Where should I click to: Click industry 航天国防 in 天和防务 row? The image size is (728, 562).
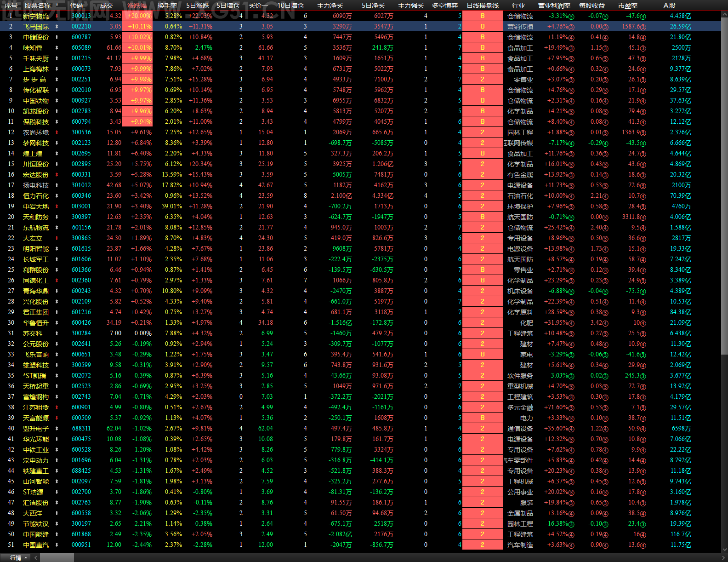coord(520,217)
